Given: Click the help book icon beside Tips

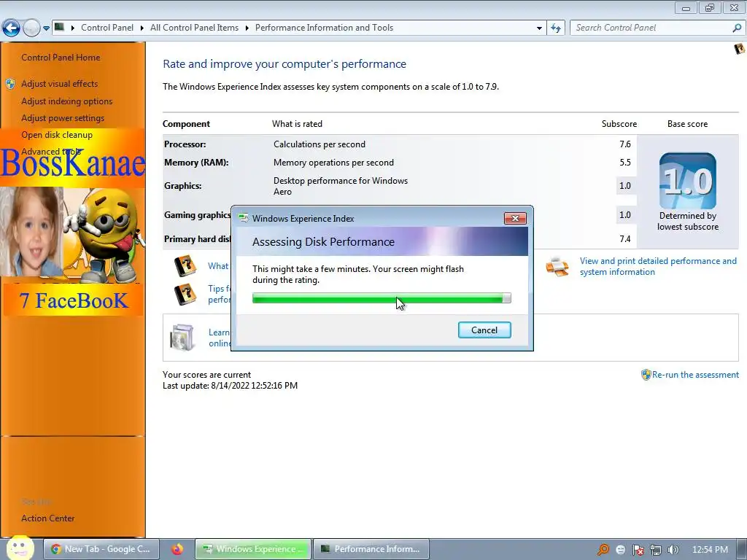Looking at the screenshot, I should [x=185, y=295].
